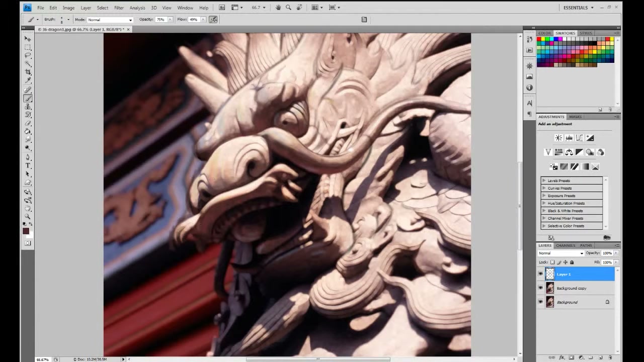
Task: Add a Vibrance adjustment
Action: click(548, 152)
